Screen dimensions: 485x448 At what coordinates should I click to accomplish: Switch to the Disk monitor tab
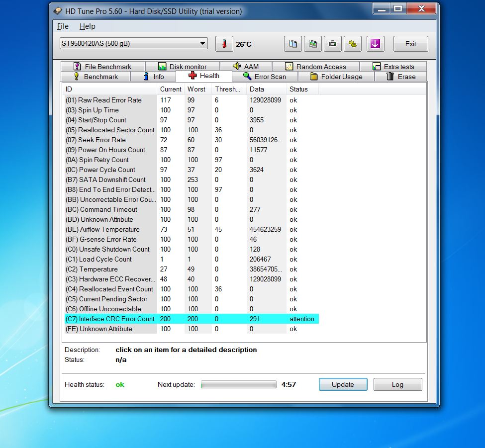[183, 67]
